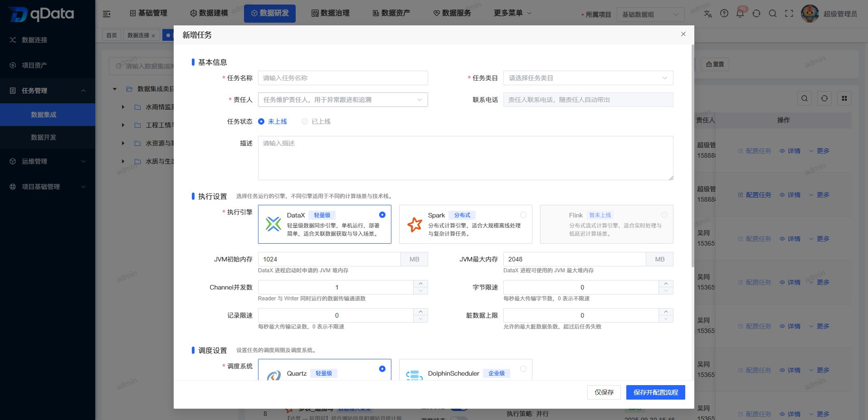Select the Flink engine radio
Viewport: 868px width, 420px height.
664,215
